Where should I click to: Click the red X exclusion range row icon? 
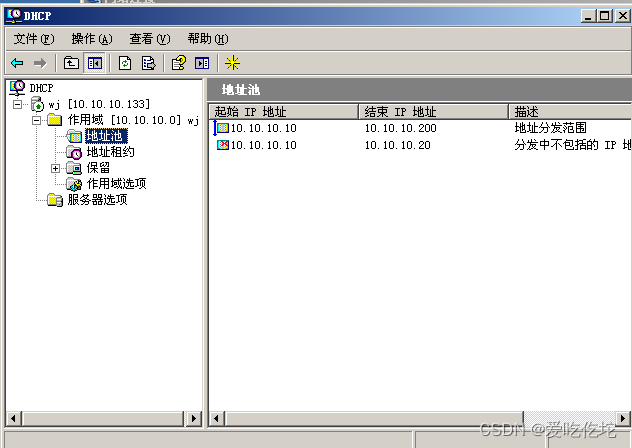click(223, 145)
